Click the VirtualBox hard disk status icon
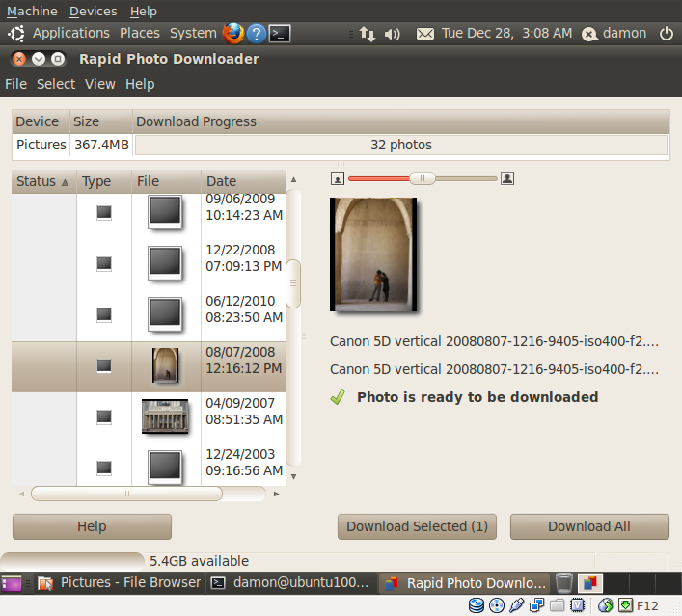 (477, 605)
